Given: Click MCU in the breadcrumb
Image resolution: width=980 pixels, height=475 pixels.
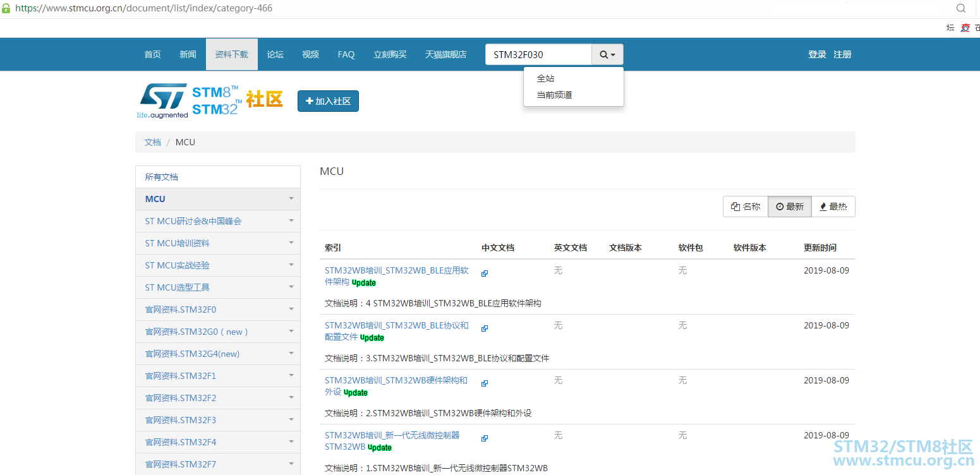Looking at the screenshot, I should point(185,142).
